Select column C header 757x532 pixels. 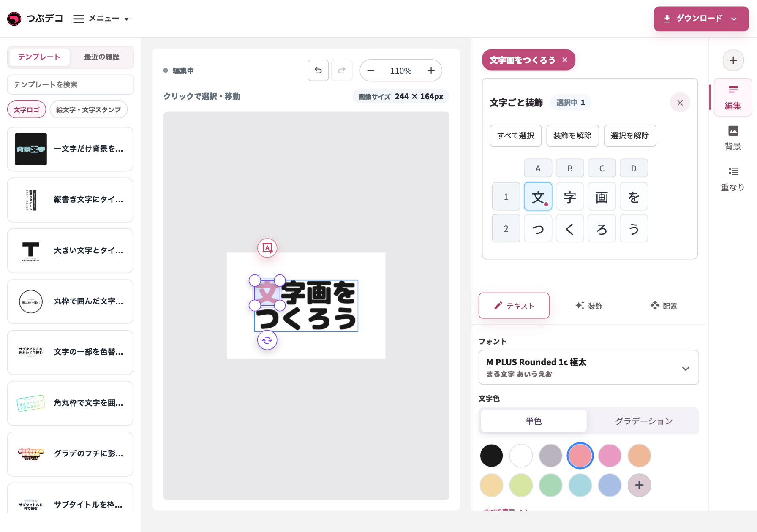tap(602, 168)
